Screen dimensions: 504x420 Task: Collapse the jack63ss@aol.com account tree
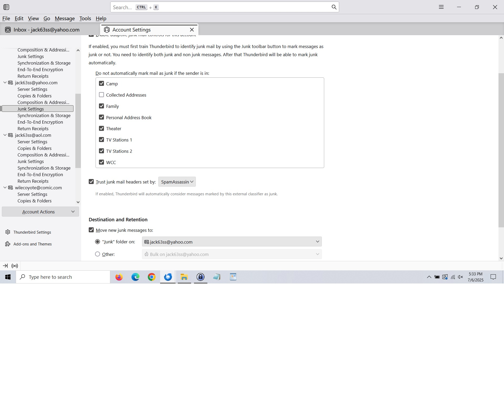tap(5, 135)
